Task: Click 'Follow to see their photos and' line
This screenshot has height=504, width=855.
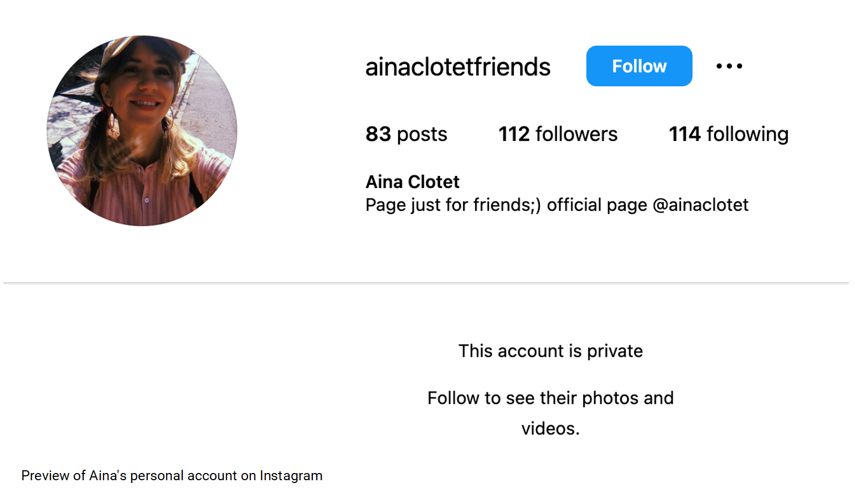Action: coord(550,398)
